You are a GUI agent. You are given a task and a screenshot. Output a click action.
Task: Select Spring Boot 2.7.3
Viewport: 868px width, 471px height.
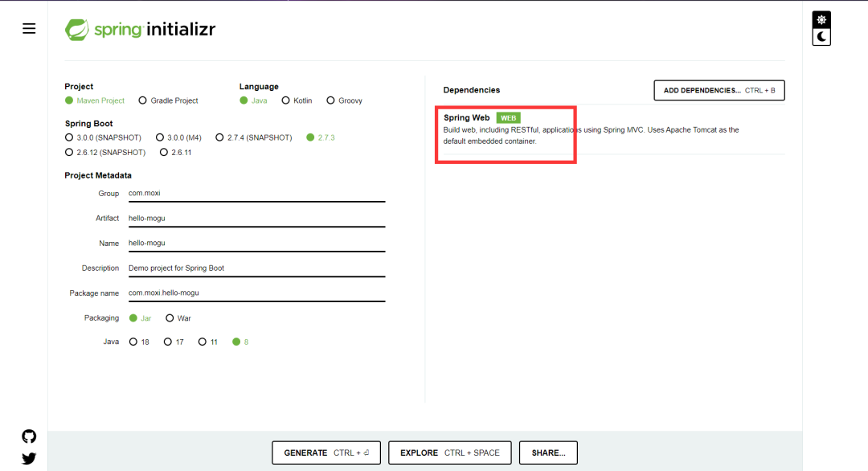click(321, 137)
